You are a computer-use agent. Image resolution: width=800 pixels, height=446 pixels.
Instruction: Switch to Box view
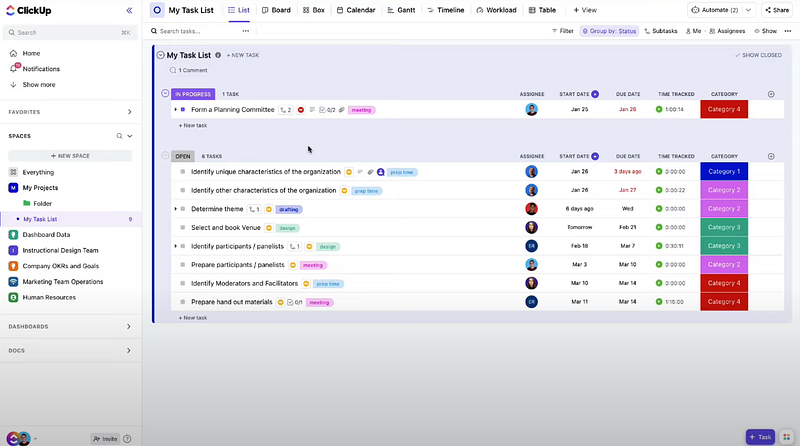313,10
